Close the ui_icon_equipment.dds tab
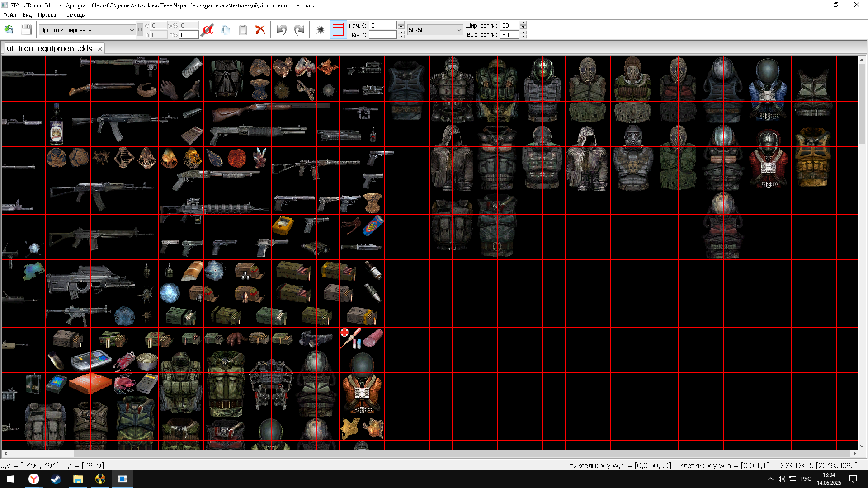868x488 pixels. pyautogui.click(x=100, y=49)
